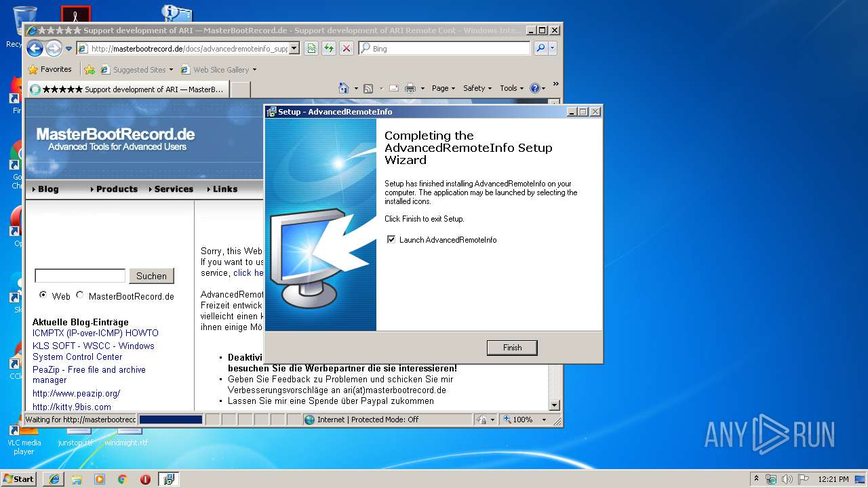This screenshot has width=868, height=488.
Task: Click scroll down arrow in browser page
Action: coord(554,405)
